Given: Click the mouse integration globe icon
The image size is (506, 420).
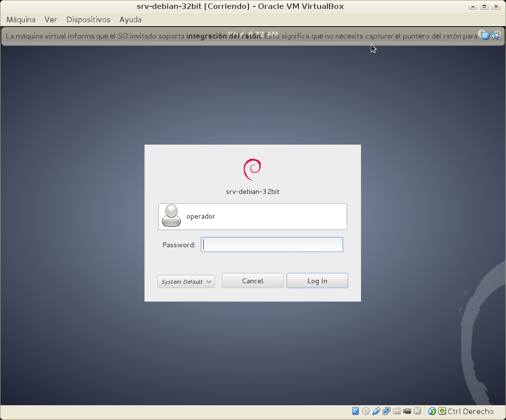Looking at the screenshot, I should 432,411.
